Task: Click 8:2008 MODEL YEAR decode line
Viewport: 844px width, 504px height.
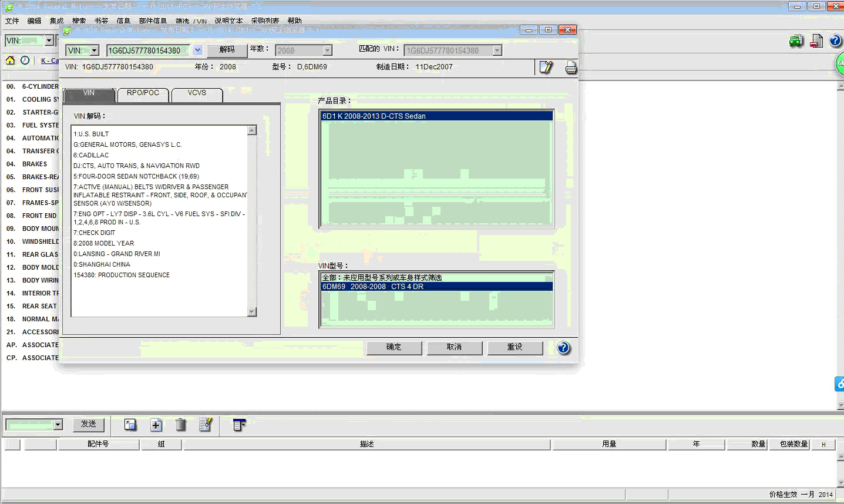Action: (104, 243)
